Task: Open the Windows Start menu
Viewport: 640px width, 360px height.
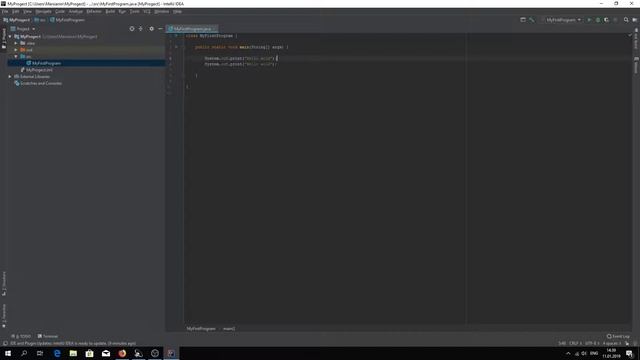Action: [x=8, y=353]
